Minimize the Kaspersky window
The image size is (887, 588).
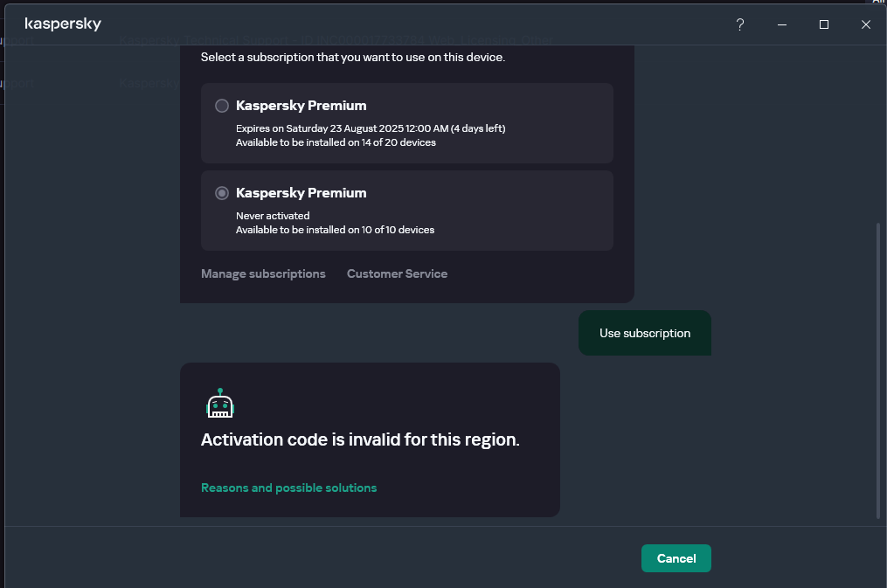coord(782,24)
